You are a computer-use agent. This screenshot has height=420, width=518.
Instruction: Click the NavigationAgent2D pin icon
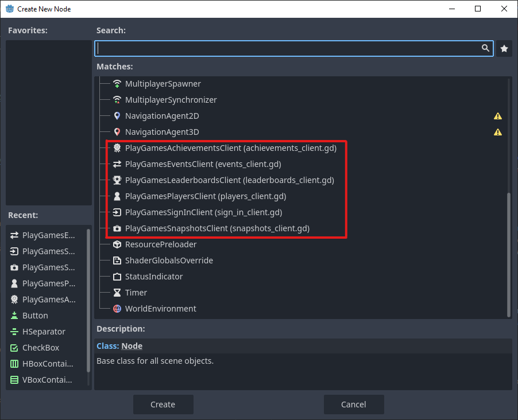pos(117,116)
